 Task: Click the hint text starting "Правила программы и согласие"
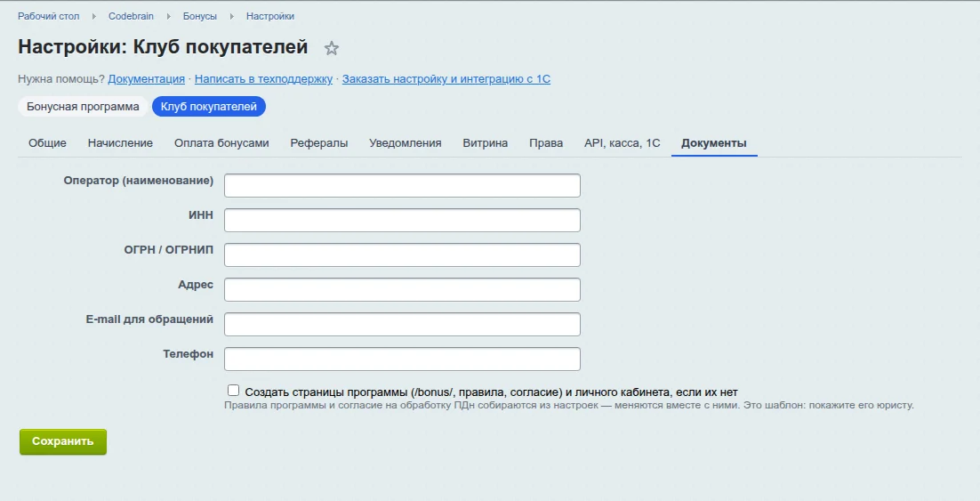click(x=569, y=405)
